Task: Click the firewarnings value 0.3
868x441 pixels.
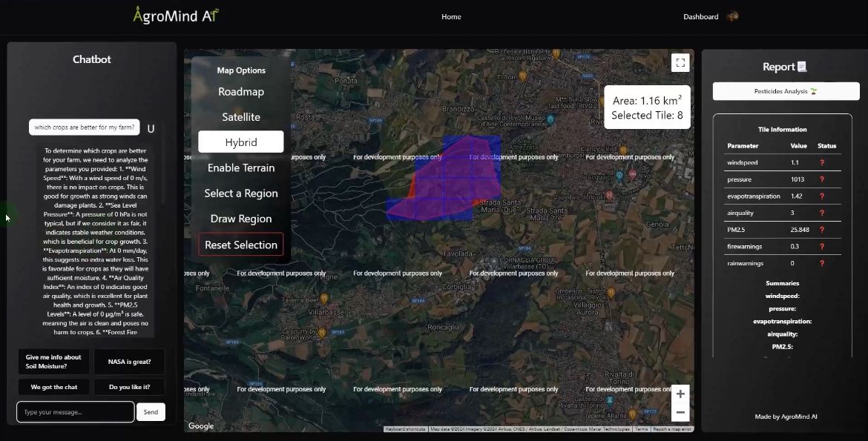Action: tap(795, 247)
